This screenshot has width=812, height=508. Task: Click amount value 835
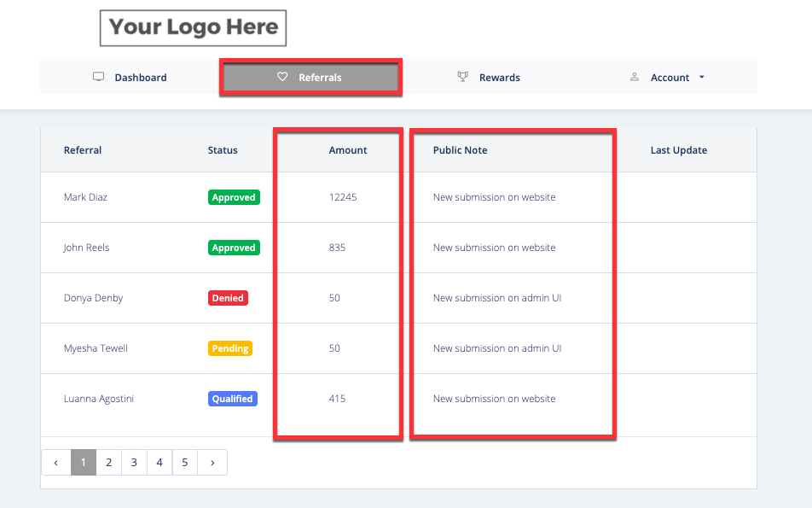[337, 248]
